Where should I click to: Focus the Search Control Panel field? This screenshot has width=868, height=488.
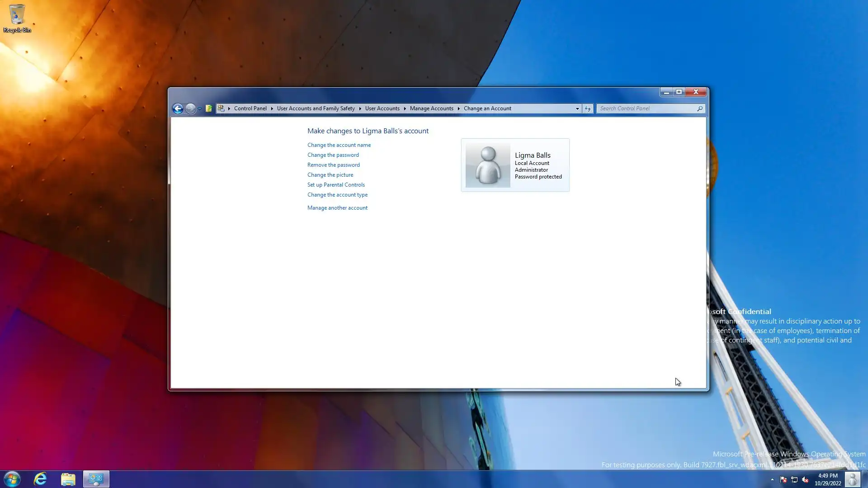click(646, 108)
